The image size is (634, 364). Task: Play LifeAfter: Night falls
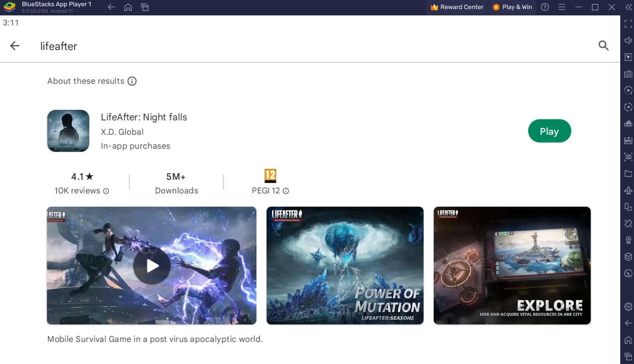click(549, 131)
